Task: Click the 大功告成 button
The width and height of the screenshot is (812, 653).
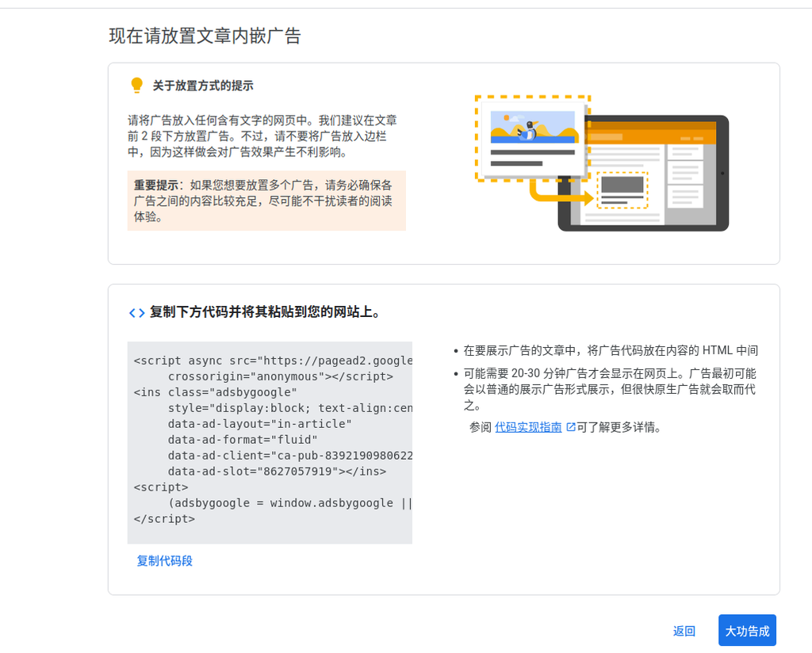Action: pos(747,630)
